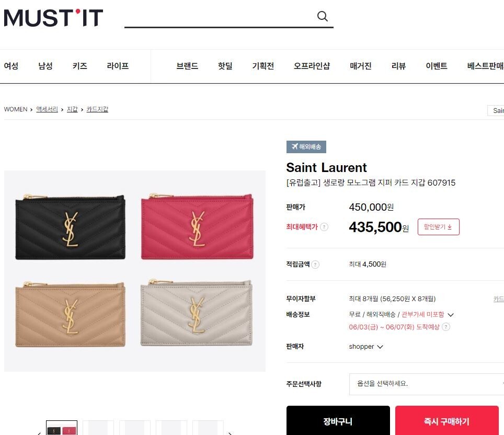Show next product thumbnails arrow
Viewport: 504px width, 435px height.
(x=230, y=433)
